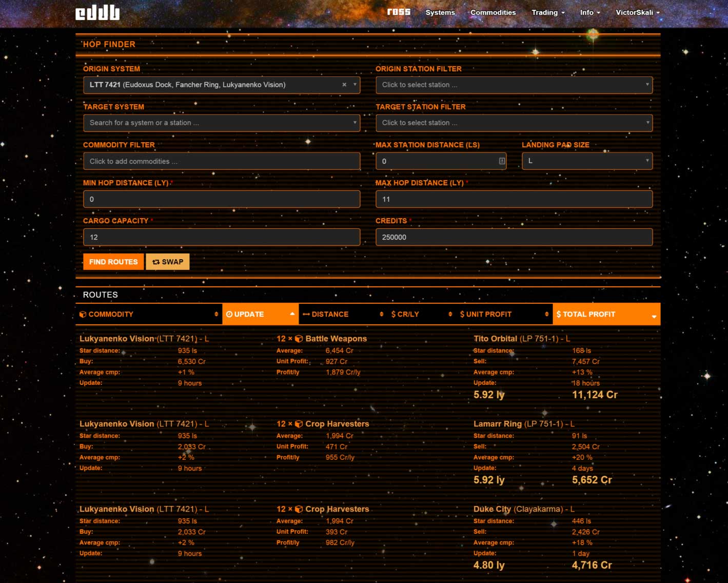
Task: Click inside the Credits input field
Action: (x=514, y=237)
